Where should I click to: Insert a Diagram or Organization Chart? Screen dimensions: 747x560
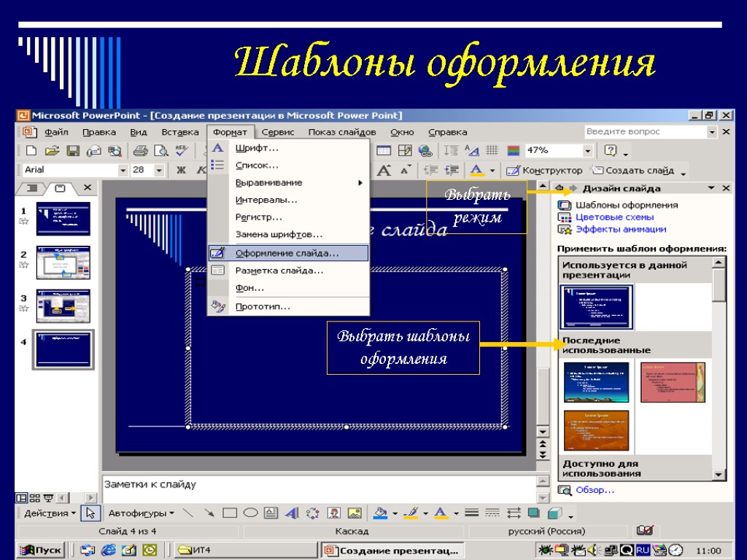pyautogui.click(x=312, y=513)
